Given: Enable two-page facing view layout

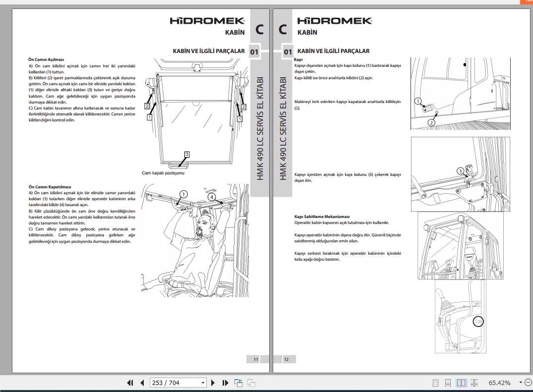Looking at the screenshot, I should pyautogui.click(x=462, y=383).
